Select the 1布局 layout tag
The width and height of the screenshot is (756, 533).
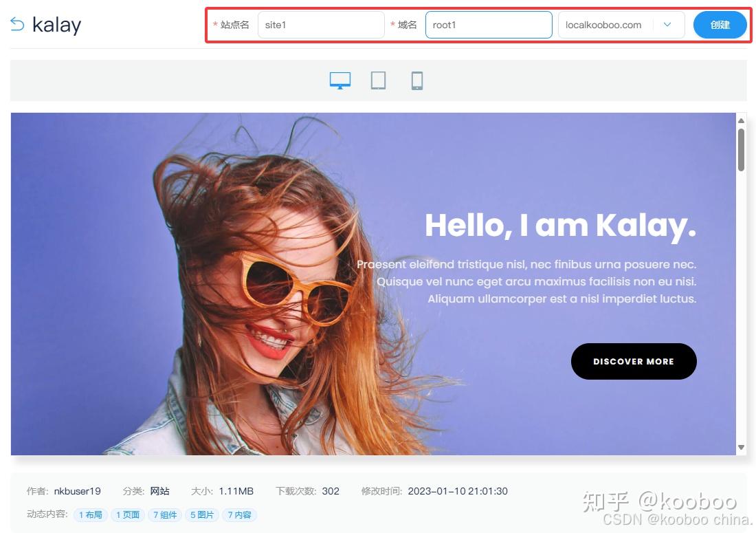[x=90, y=514]
